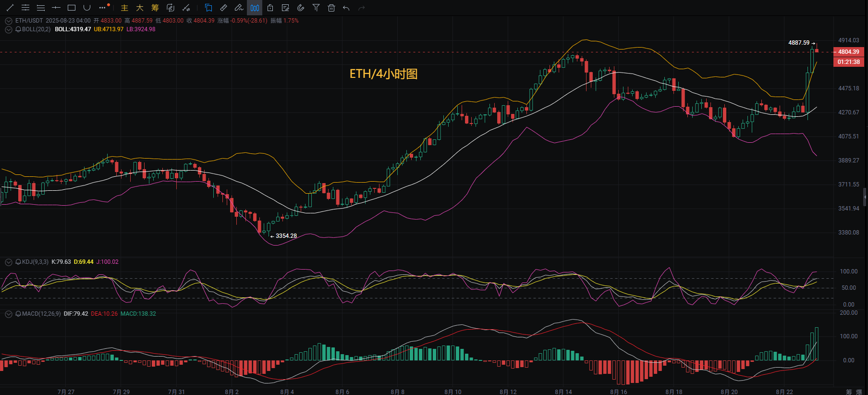Click the 8月 14 date on the time axis
Viewport: 868px width, 395px height.
pyautogui.click(x=563, y=392)
